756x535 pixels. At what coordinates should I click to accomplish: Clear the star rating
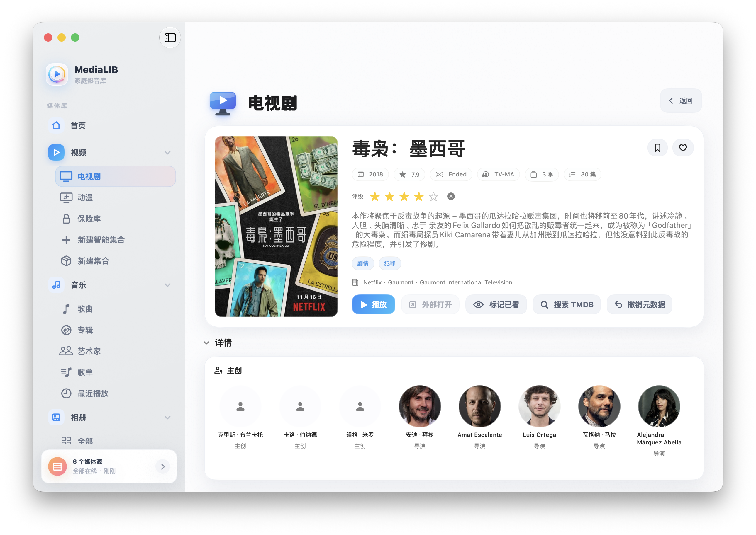tap(451, 197)
